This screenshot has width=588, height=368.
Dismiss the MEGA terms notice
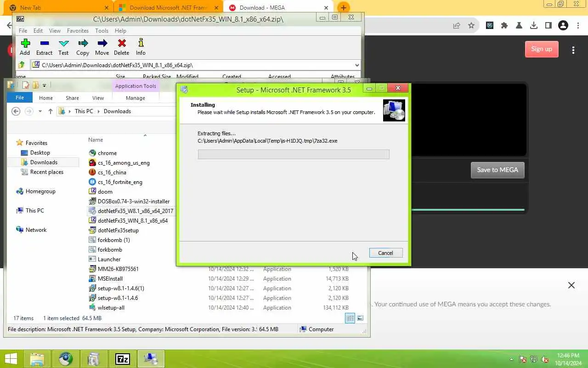click(x=571, y=285)
